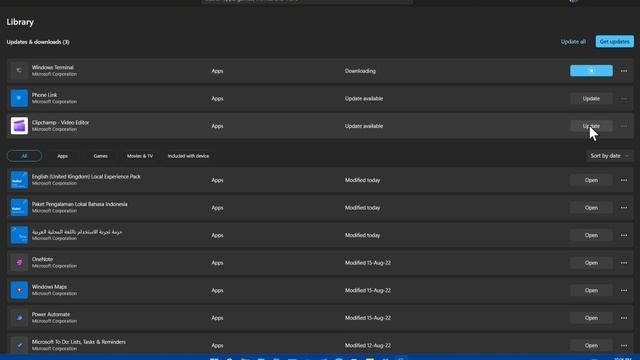Open more options for Arabic language pack
This screenshot has width=640, height=360.
click(624, 235)
